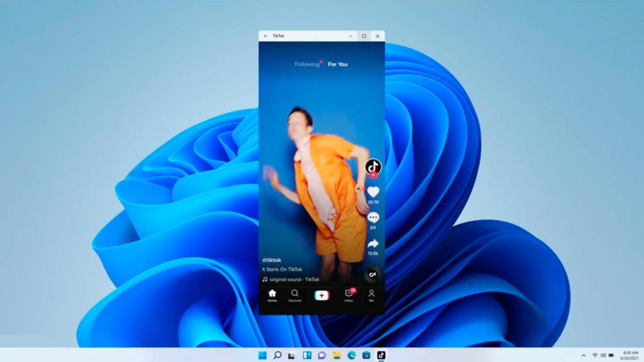Go to the Me profile section
Image resolution: width=644 pixels, height=362 pixels.
pos(371,295)
